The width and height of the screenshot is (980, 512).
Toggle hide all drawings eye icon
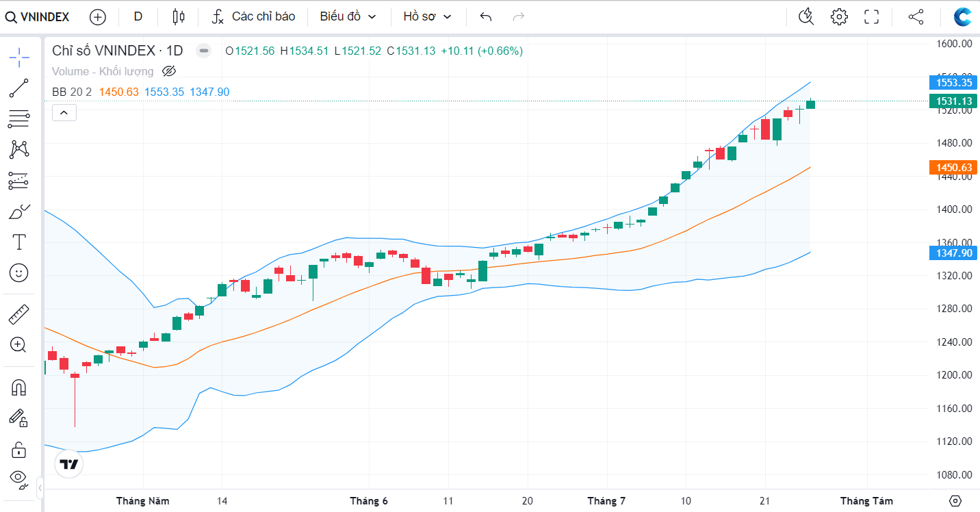point(19,479)
